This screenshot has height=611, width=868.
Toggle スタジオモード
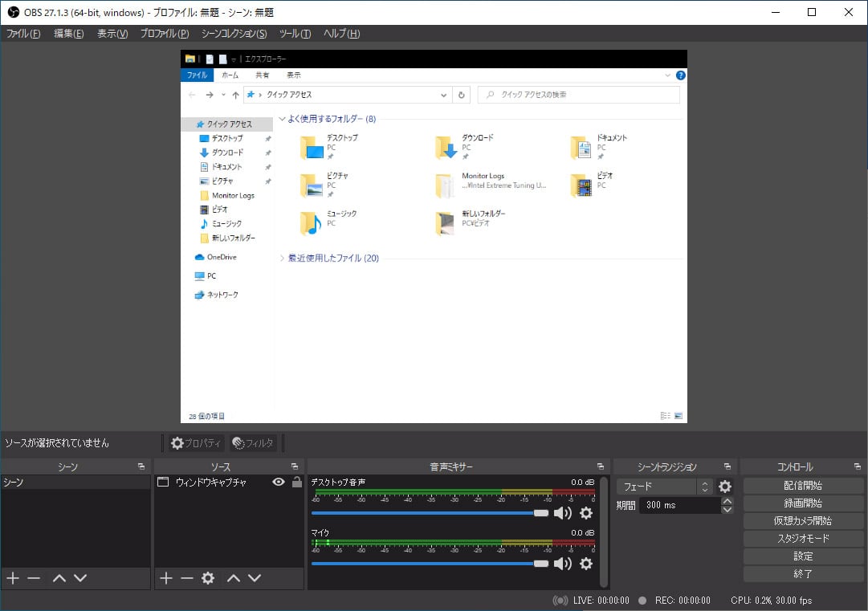coord(803,539)
